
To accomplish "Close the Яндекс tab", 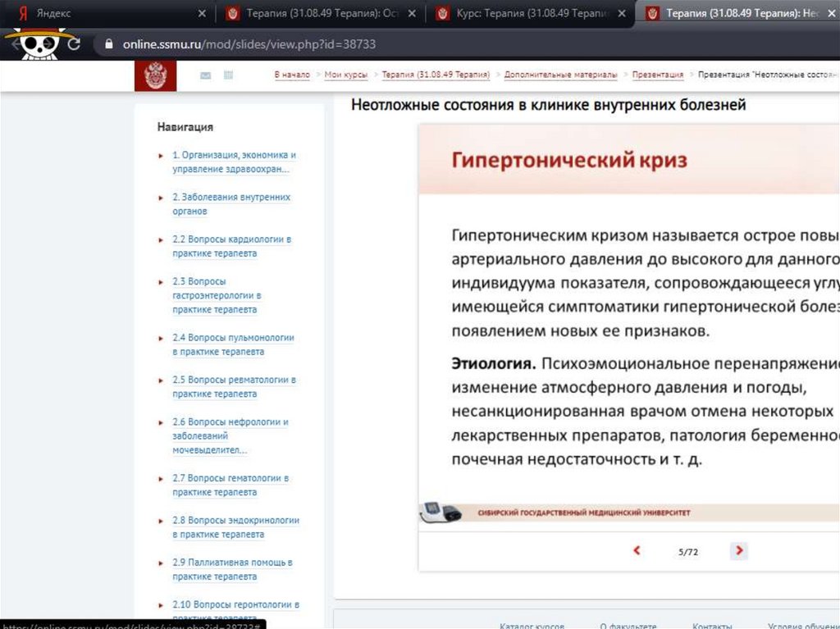I will tap(202, 13).
